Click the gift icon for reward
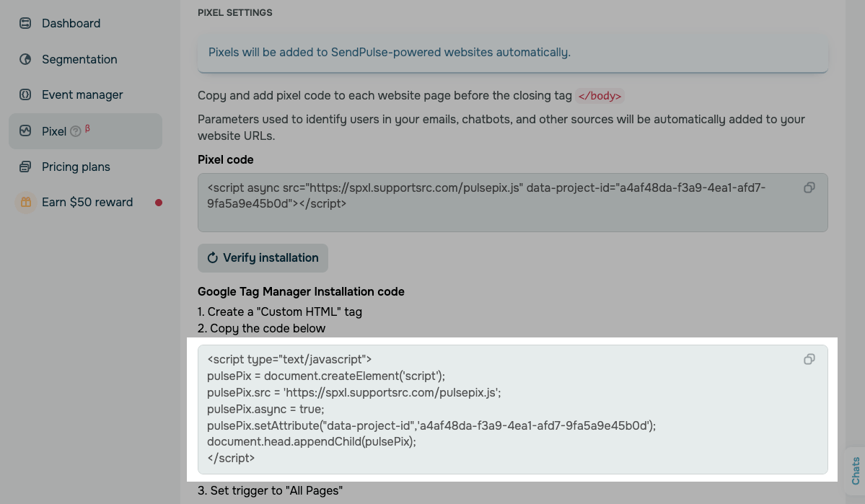The height and width of the screenshot is (504, 865). click(25, 203)
